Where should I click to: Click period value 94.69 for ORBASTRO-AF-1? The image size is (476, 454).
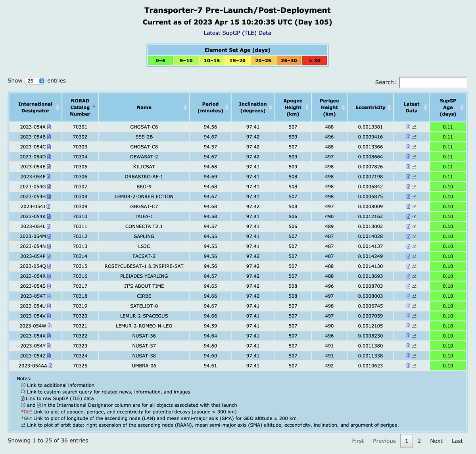pos(210,177)
